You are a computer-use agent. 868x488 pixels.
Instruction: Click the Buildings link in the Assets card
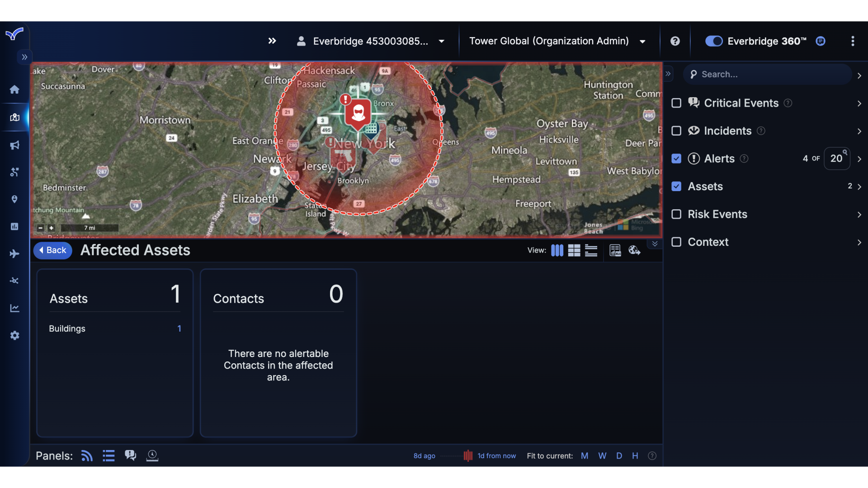pyautogui.click(x=67, y=328)
